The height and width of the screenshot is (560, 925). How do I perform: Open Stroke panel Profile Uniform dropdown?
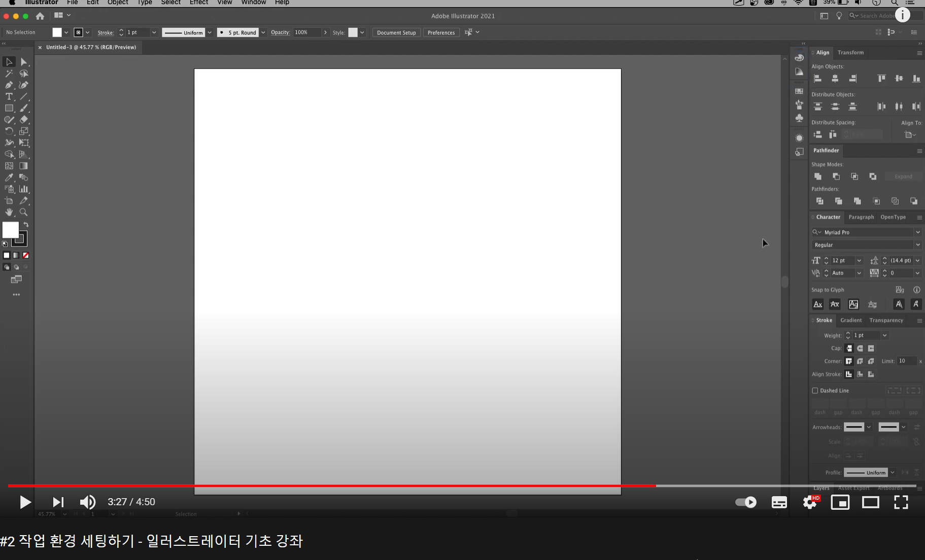(x=892, y=473)
